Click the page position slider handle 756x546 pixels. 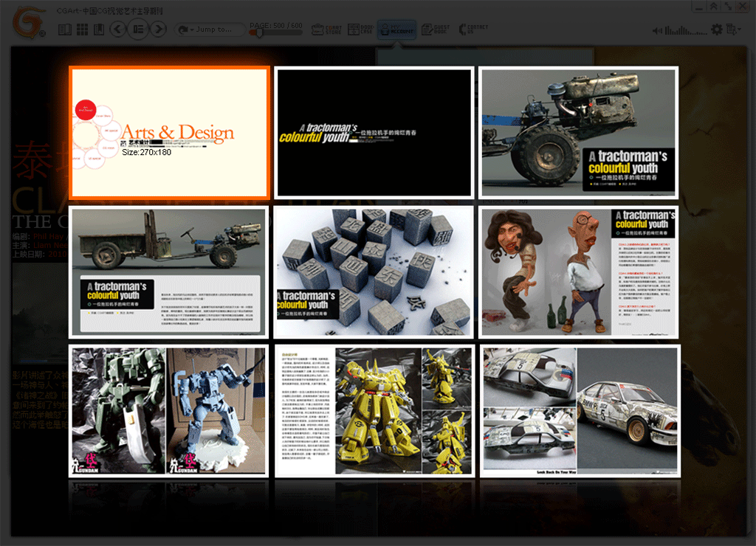tap(259, 32)
